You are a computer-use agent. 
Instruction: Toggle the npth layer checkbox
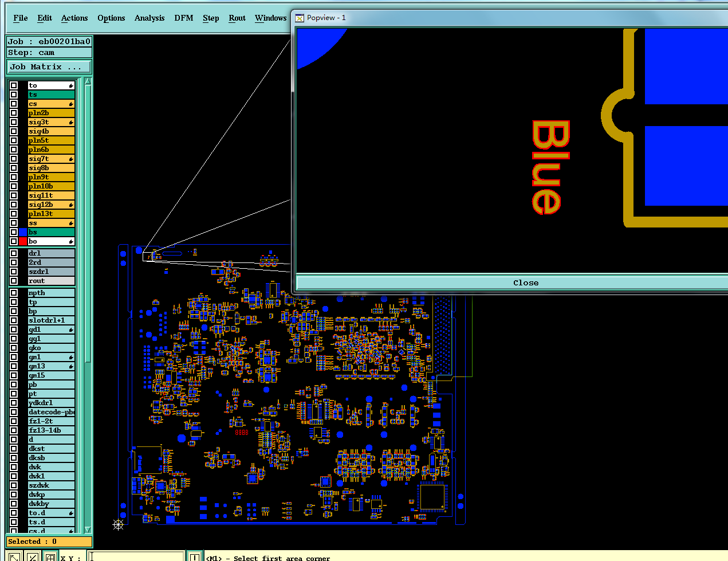click(14, 293)
